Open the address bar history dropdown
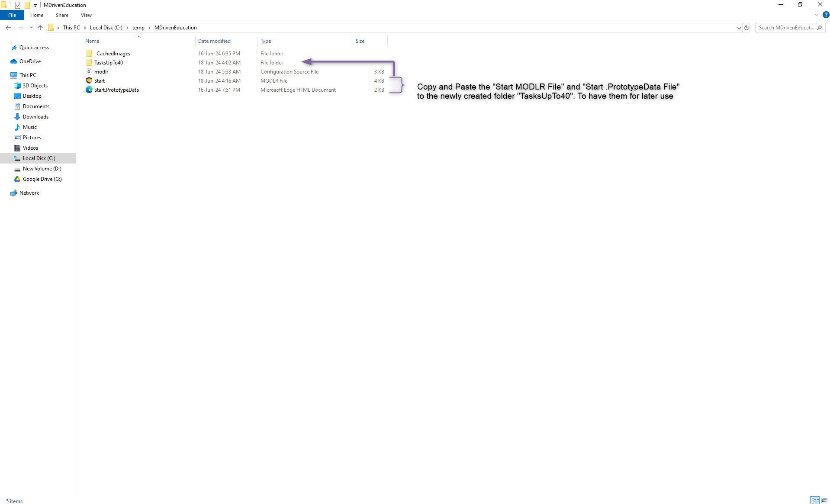The height and width of the screenshot is (504, 830). coord(739,28)
